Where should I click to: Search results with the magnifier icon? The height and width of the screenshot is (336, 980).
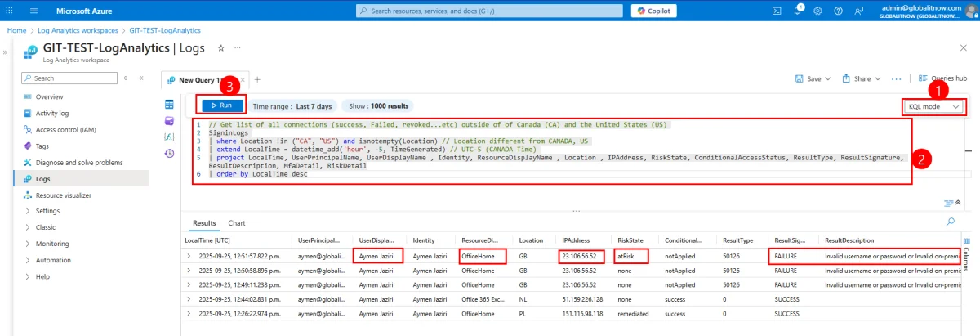point(950,222)
